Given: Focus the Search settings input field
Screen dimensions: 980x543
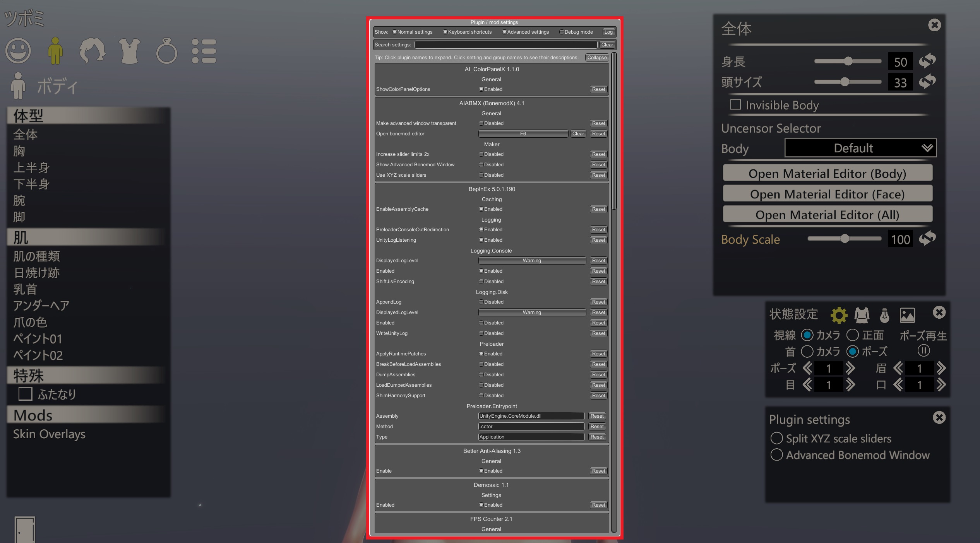Looking at the screenshot, I should tap(506, 44).
